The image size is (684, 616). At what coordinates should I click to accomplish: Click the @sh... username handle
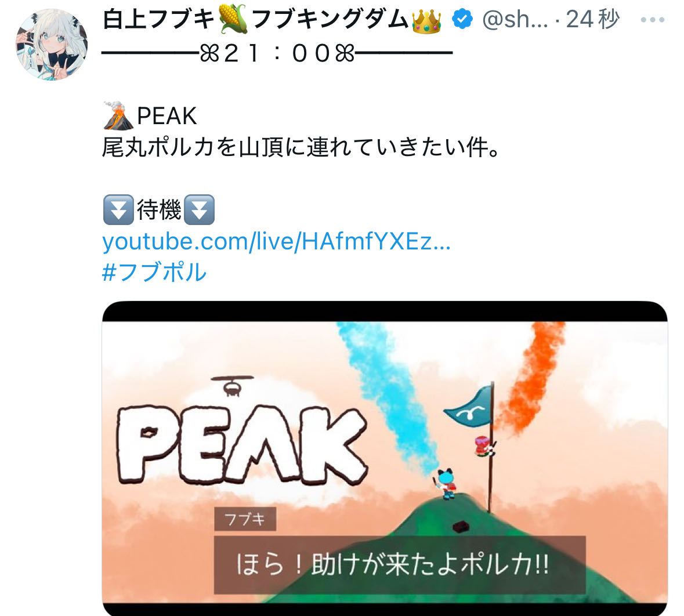pyautogui.click(x=515, y=19)
